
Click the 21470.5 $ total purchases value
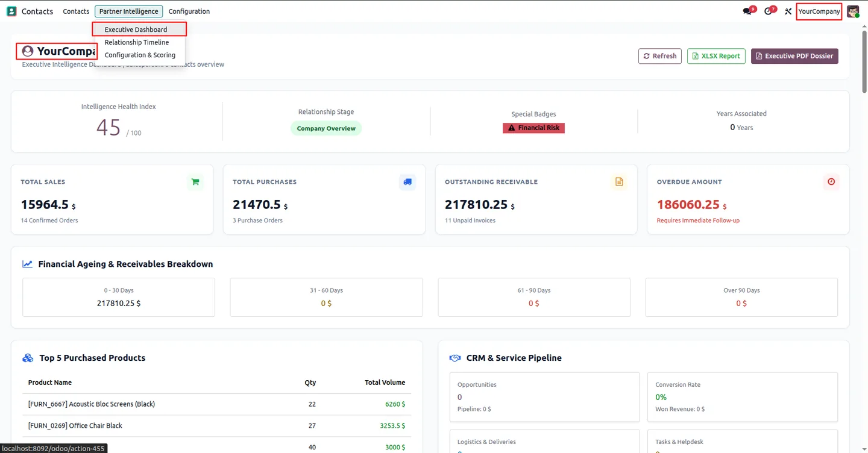(x=260, y=205)
